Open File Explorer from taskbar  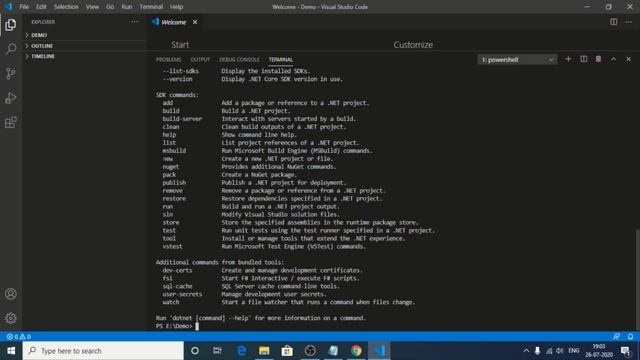264,351
